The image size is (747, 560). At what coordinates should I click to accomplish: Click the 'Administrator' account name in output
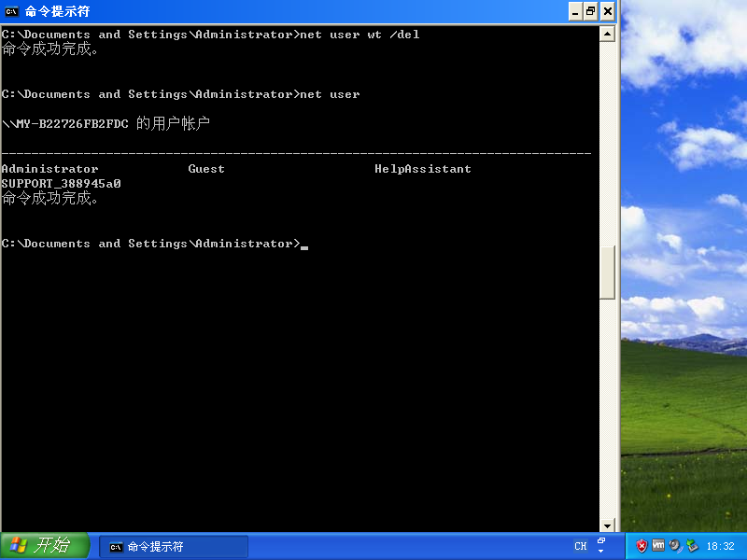pos(50,169)
